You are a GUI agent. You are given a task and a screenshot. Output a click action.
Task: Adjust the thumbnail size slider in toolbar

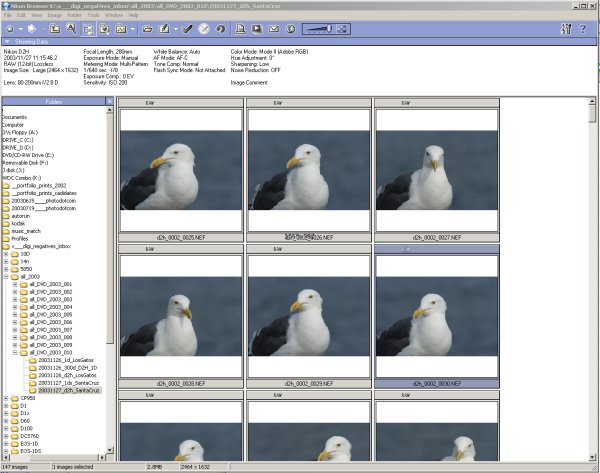click(320, 29)
